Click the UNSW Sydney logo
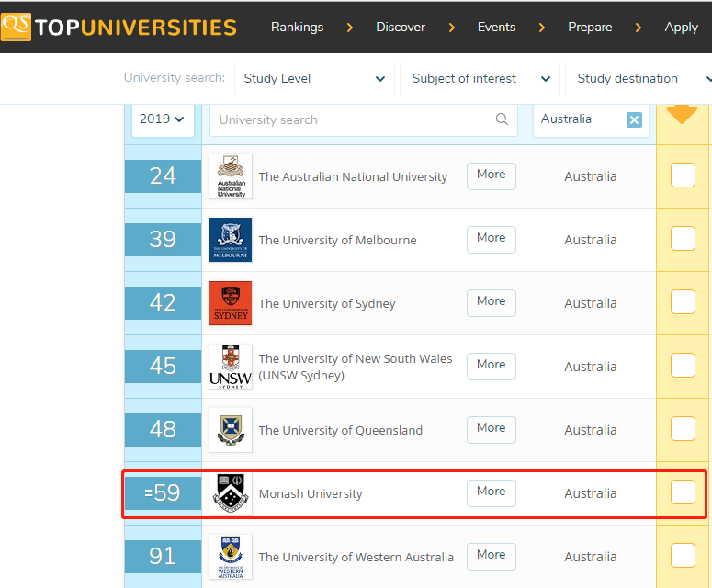 [x=230, y=367]
